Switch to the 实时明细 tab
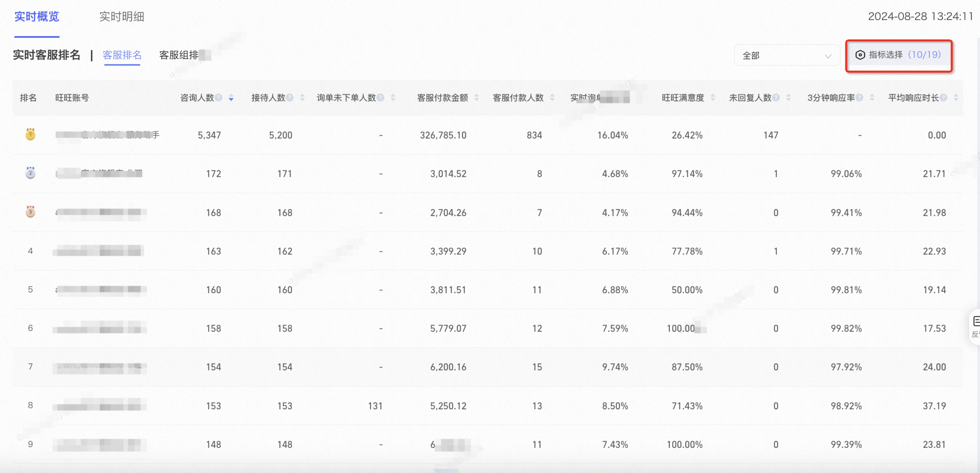 122,17
